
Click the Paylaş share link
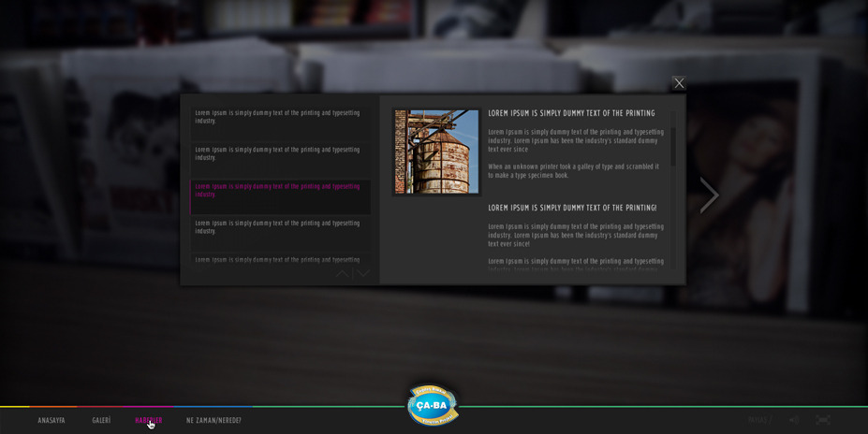[x=758, y=420]
